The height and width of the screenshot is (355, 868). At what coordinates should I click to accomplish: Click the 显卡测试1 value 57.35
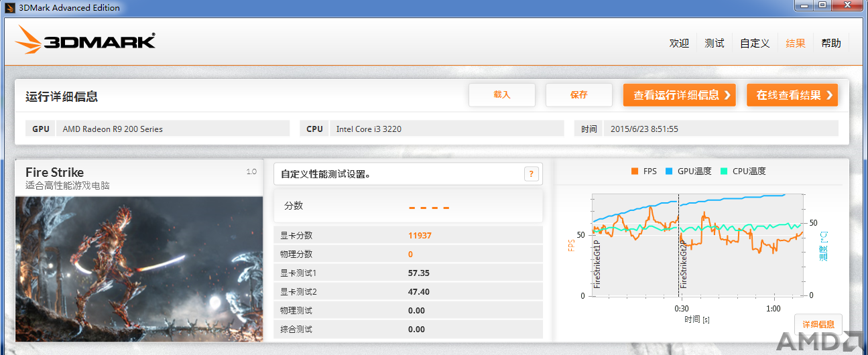(419, 273)
